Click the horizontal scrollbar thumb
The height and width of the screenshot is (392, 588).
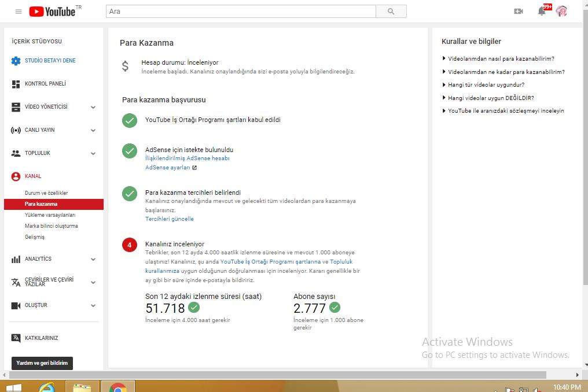tap(277, 375)
